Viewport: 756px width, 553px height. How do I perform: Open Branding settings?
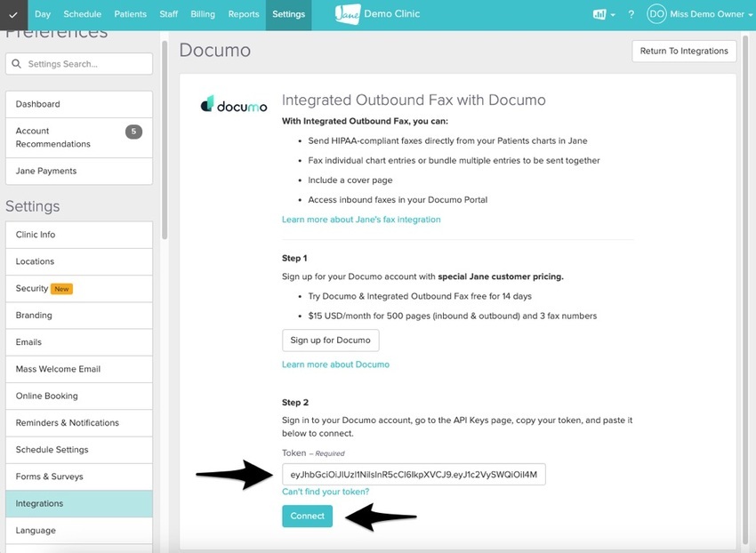[79, 316]
